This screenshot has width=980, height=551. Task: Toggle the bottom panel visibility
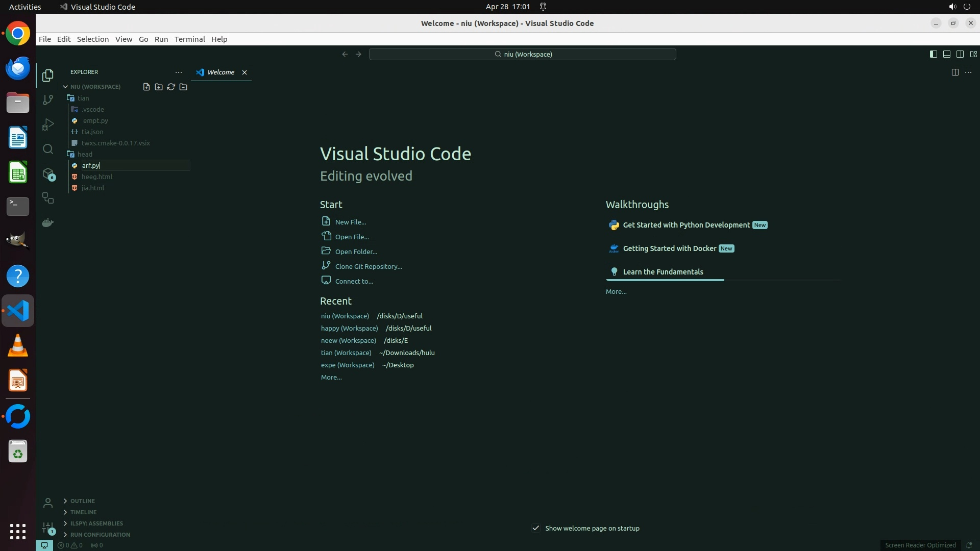coord(947,54)
